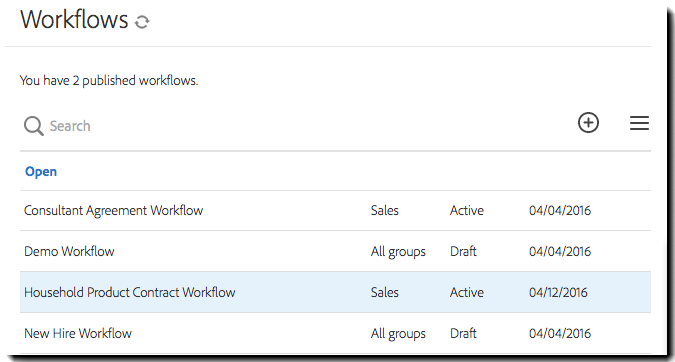Click the magnifying glass search icon

point(34,126)
